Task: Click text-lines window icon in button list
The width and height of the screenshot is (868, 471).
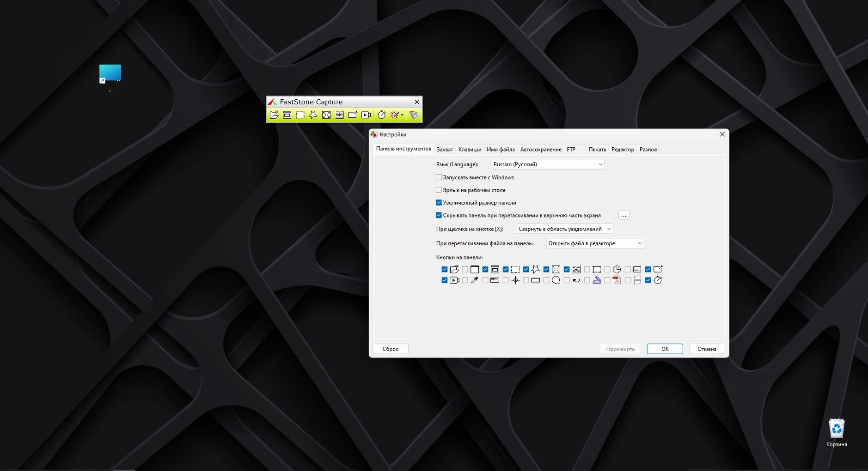Action: tap(637, 270)
